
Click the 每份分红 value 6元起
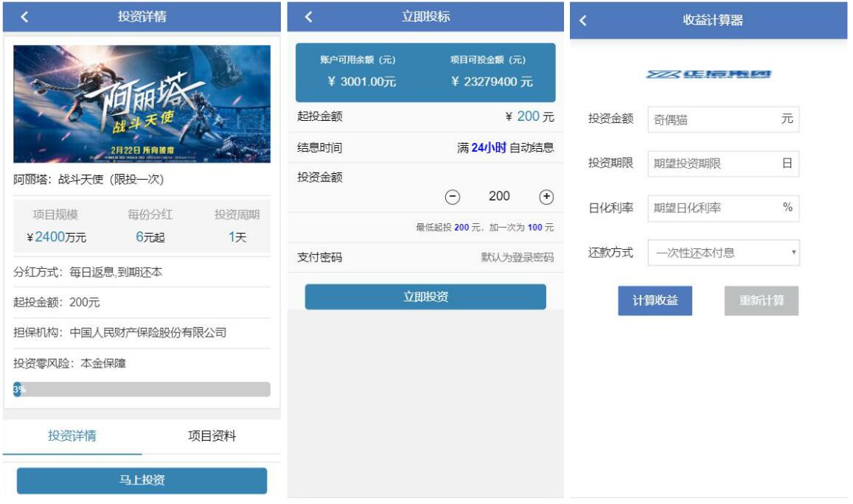tap(150, 237)
